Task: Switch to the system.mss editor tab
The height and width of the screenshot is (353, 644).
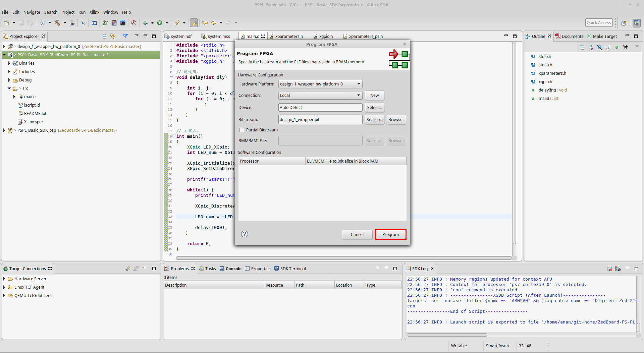Action: coord(216,36)
